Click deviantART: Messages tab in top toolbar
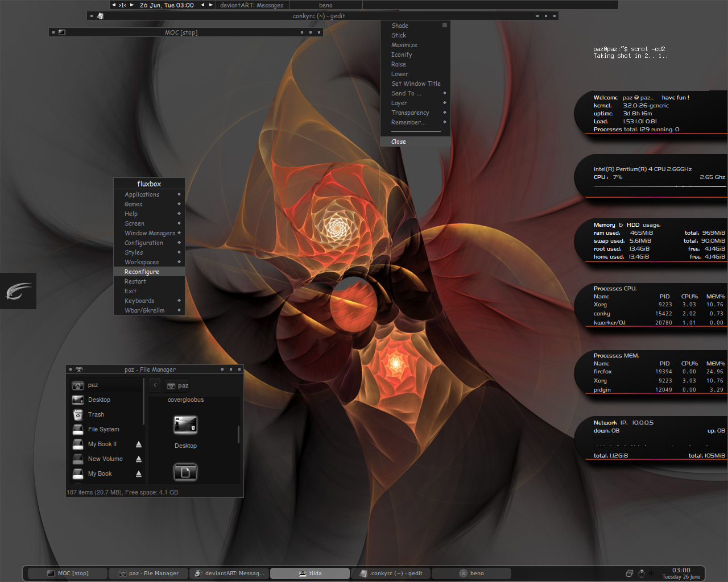The image size is (728, 582). 253,5
